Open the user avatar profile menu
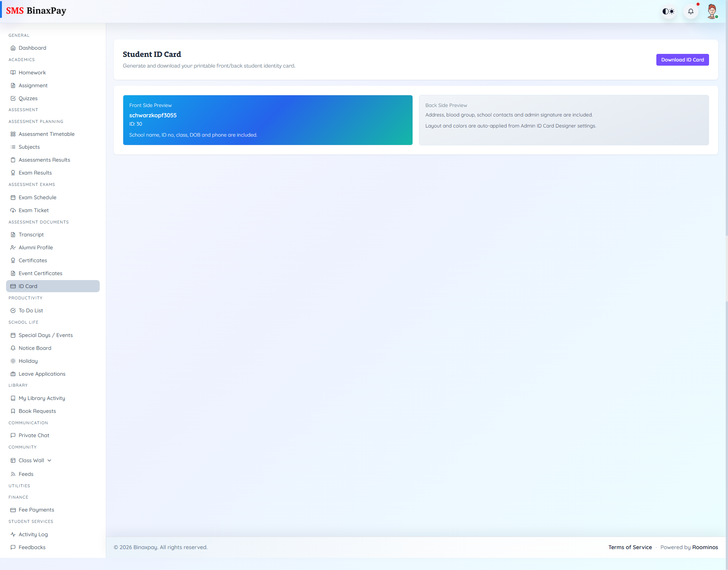Screen dimensions: 728x570 [712, 11]
